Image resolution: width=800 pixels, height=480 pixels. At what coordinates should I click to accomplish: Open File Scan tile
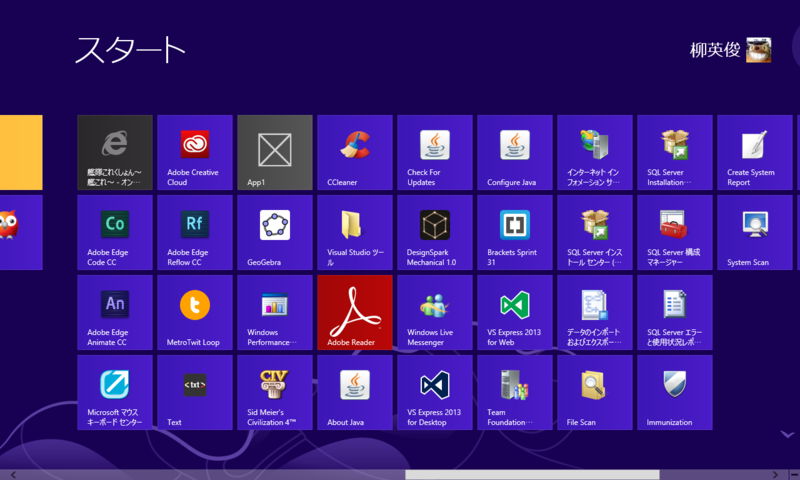point(595,393)
